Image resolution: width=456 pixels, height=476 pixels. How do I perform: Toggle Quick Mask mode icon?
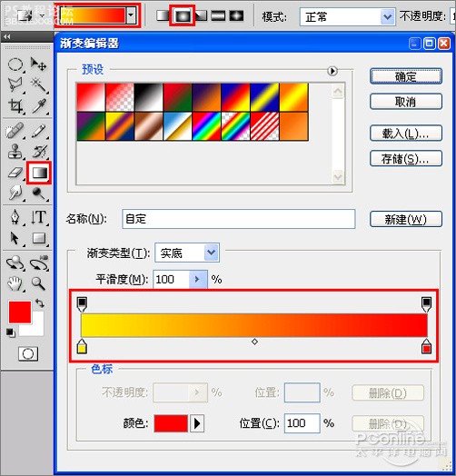click(x=28, y=353)
